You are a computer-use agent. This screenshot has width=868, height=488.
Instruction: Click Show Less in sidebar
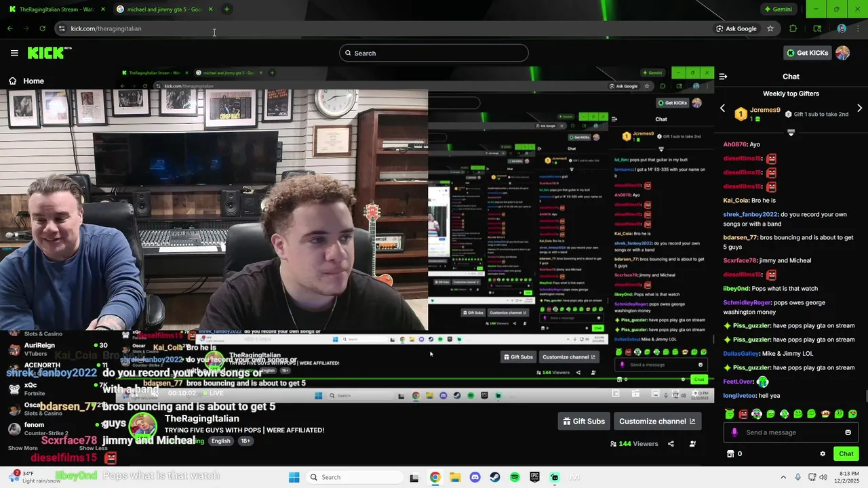93,448
